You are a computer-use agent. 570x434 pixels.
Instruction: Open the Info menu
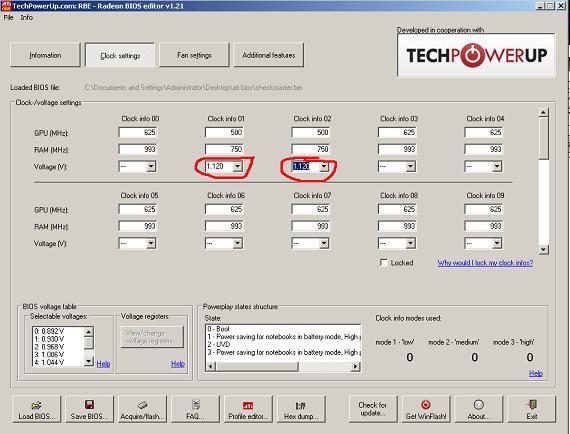click(x=27, y=17)
